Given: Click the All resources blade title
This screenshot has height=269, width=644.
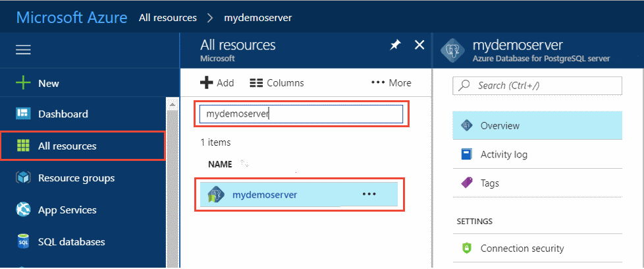Looking at the screenshot, I should (238, 45).
